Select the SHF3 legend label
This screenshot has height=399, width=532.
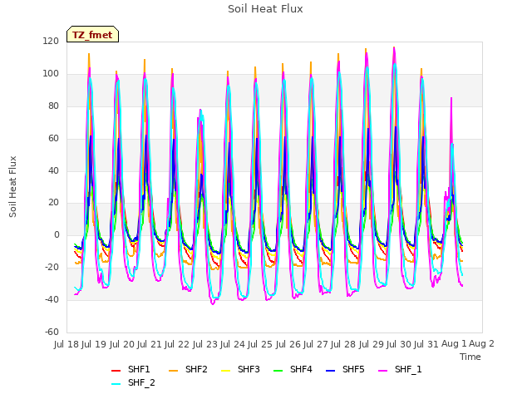(249, 369)
